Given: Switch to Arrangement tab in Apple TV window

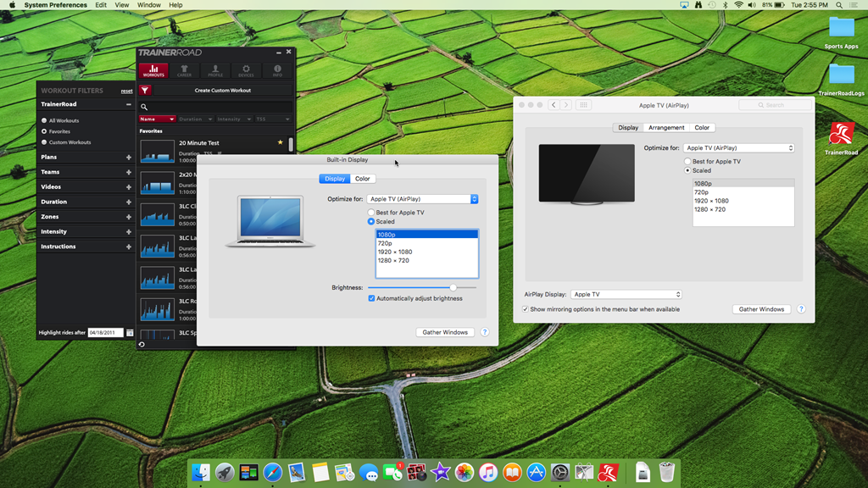Looking at the screenshot, I should 666,128.
